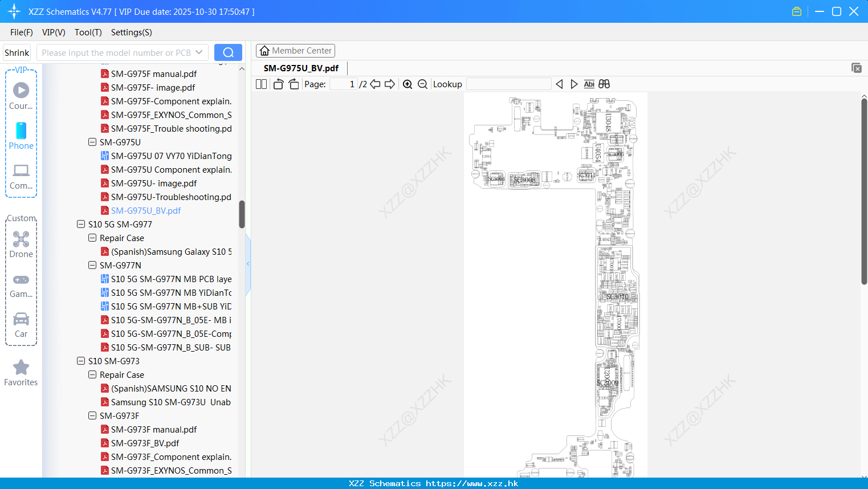
Task: Open SM-G973F_EXYNOS_Common_S file
Action: (166, 470)
